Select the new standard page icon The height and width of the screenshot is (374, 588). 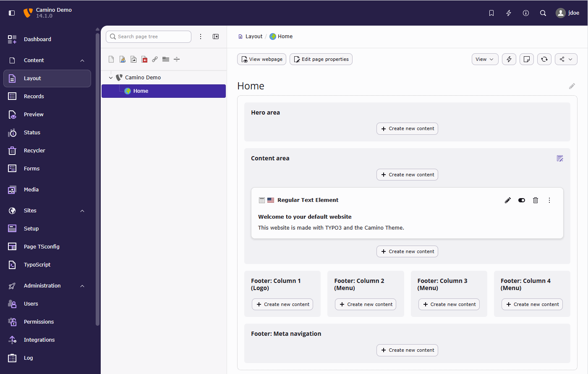(111, 59)
